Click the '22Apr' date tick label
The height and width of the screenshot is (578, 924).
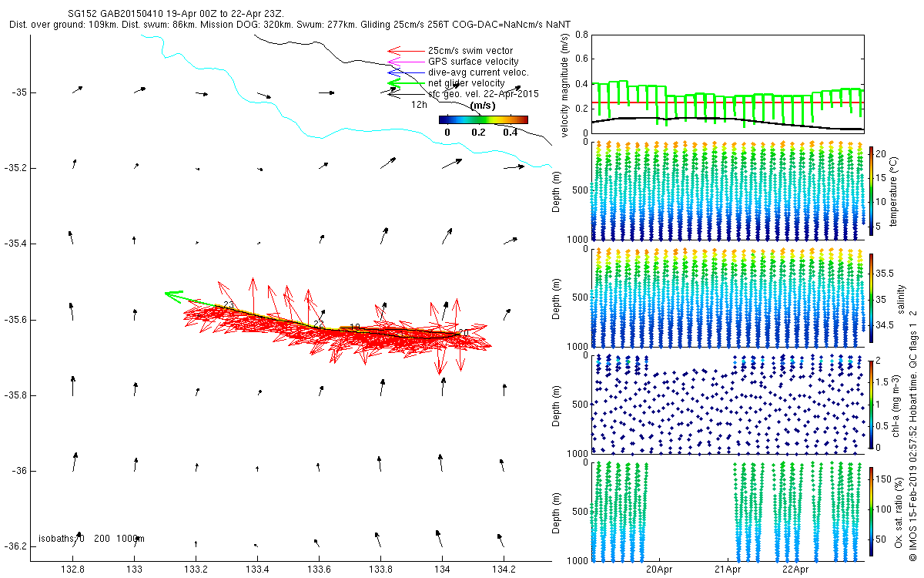click(x=795, y=570)
